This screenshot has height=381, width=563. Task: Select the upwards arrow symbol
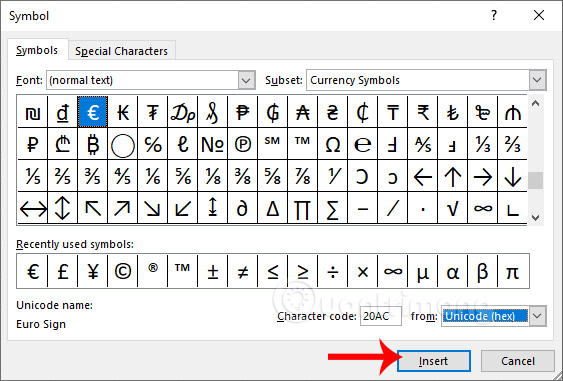(452, 176)
